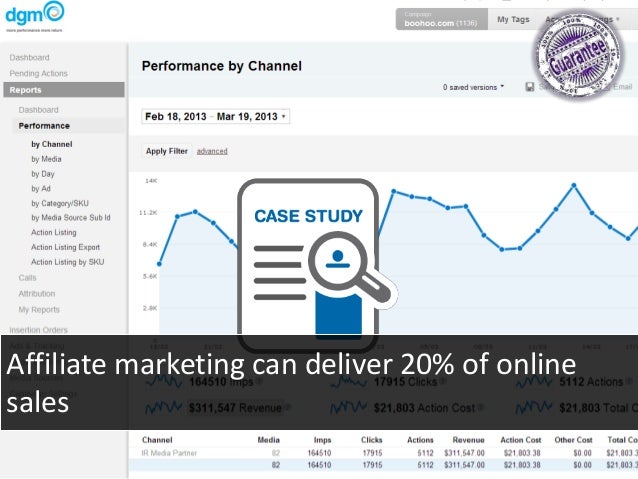The height and width of the screenshot is (479, 638).
Task: Click the highest peak data point on the chart
Action: (574, 185)
